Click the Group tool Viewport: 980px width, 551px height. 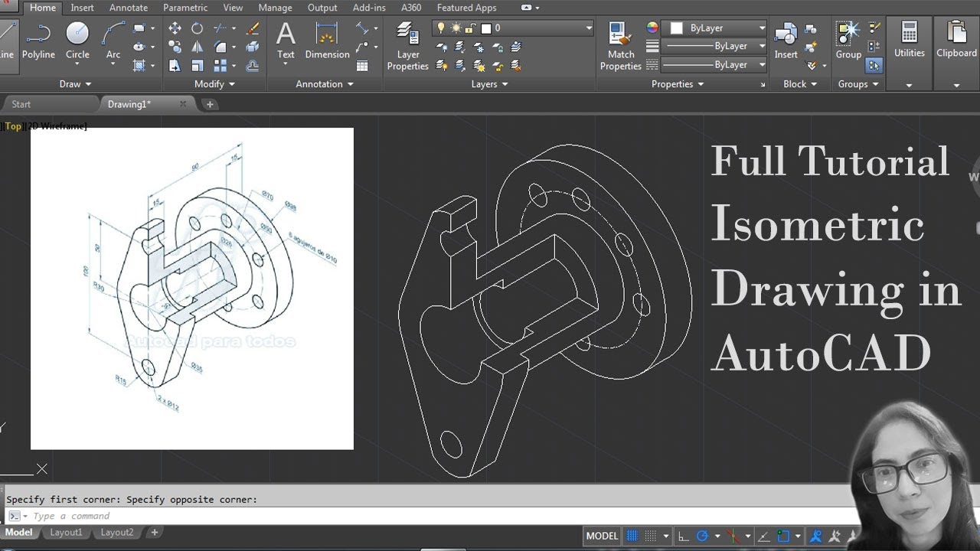click(848, 41)
